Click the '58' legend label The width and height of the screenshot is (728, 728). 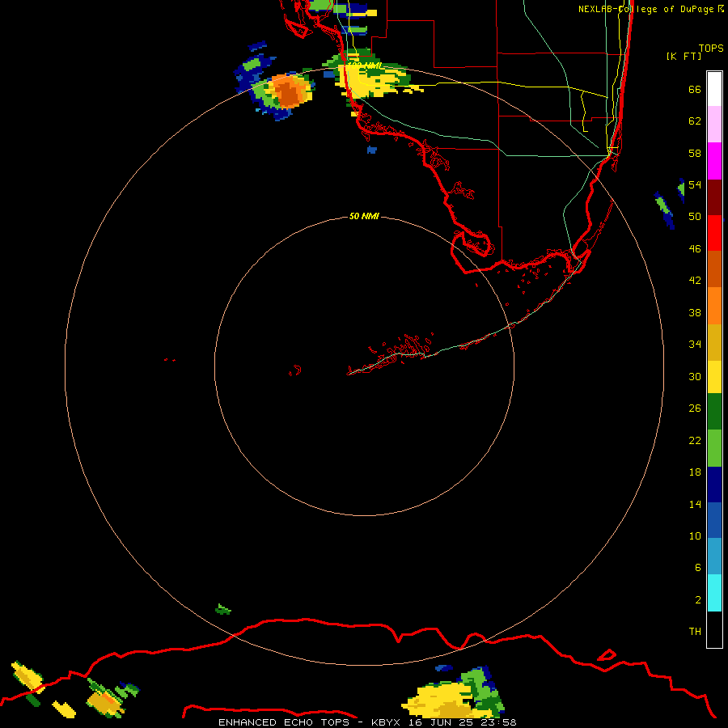click(x=695, y=153)
